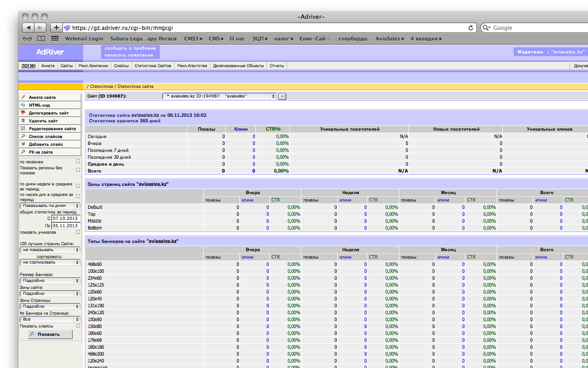Expand the 'Показывать по дням' dropdown
The image size is (588, 368).
tap(50, 206)
